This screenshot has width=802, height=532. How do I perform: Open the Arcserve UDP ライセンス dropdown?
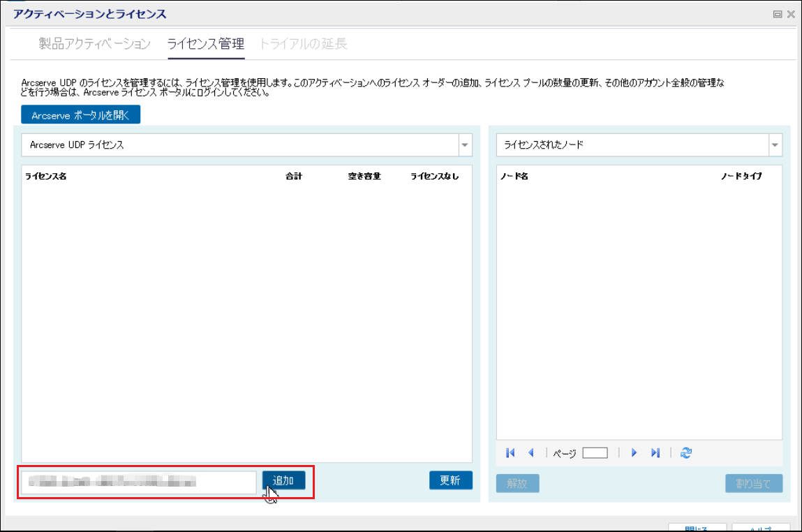464,145
